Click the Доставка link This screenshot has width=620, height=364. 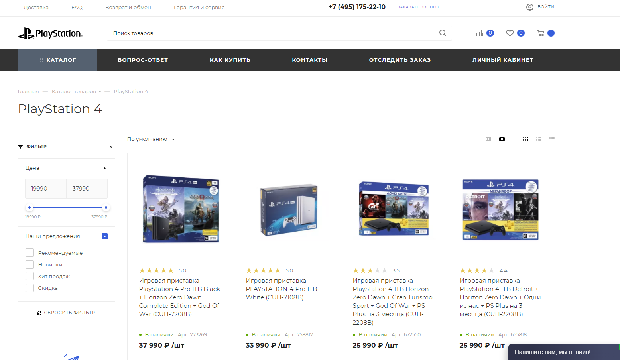point(36,7)
